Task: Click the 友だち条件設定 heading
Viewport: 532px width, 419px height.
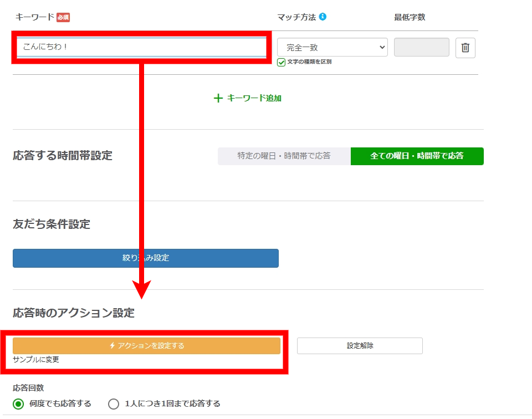Action: tap(52, 224)
